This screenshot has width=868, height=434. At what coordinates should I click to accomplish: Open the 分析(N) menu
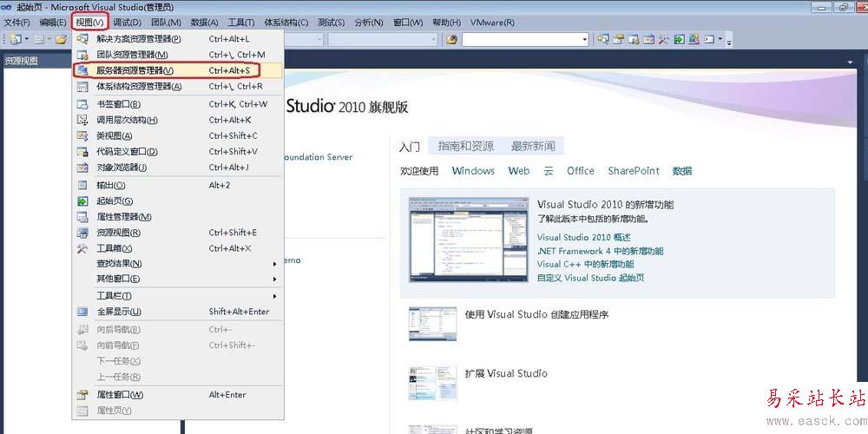point(369,23)
